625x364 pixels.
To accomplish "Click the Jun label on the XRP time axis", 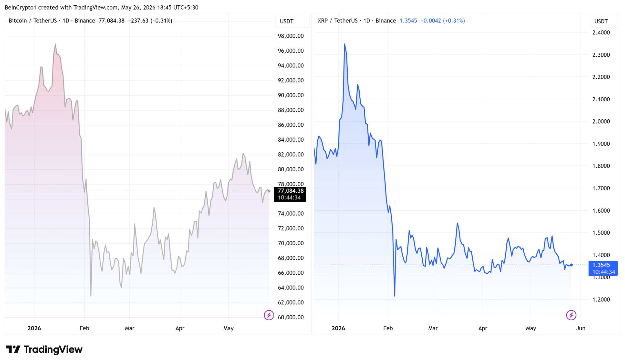I will click(581, 328).
